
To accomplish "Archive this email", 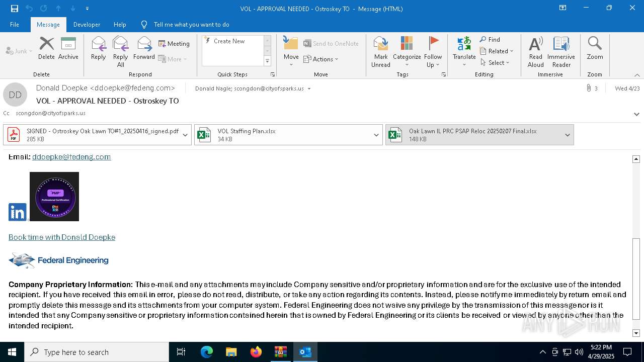I will coord(68,49).
